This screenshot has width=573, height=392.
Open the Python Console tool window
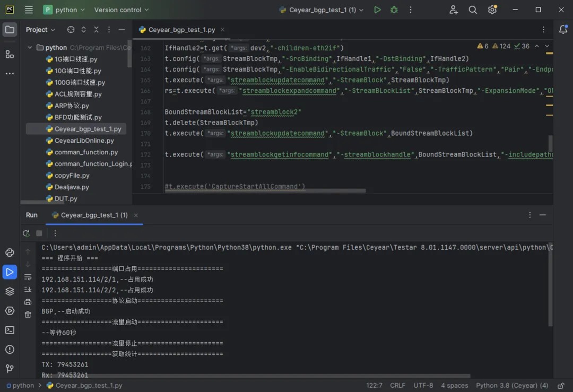point(10,252)
